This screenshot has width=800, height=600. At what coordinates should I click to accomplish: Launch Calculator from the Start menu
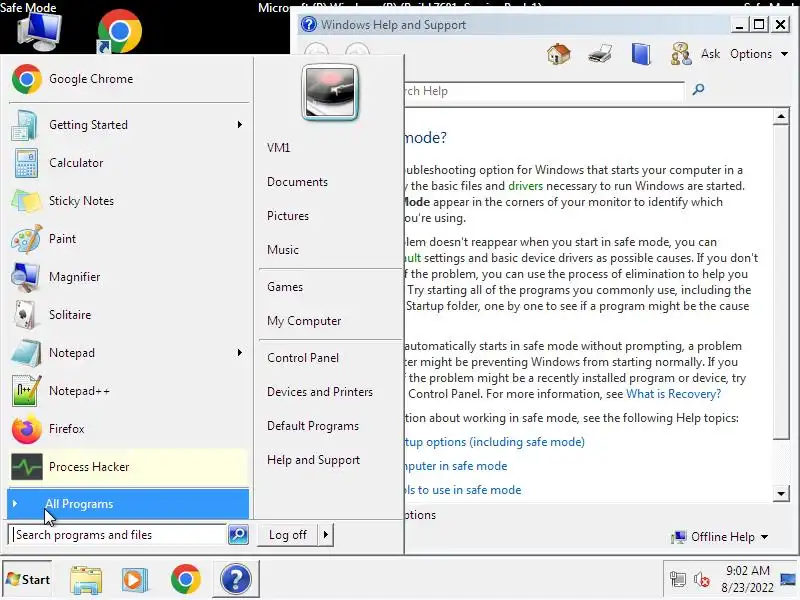click(129, 163)
